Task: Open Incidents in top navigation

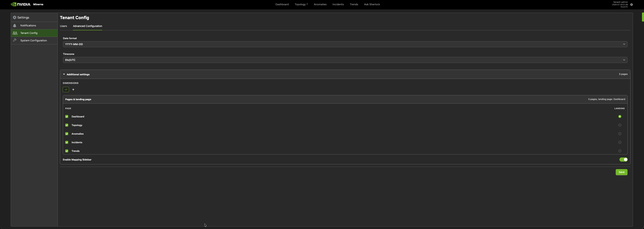Action: pyautogui.click(x=338, y=4)
